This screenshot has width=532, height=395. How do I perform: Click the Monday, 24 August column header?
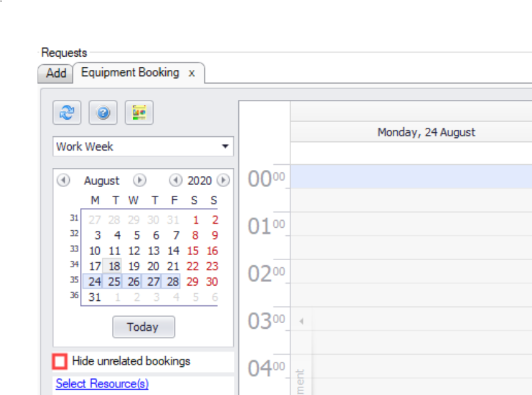426,132
